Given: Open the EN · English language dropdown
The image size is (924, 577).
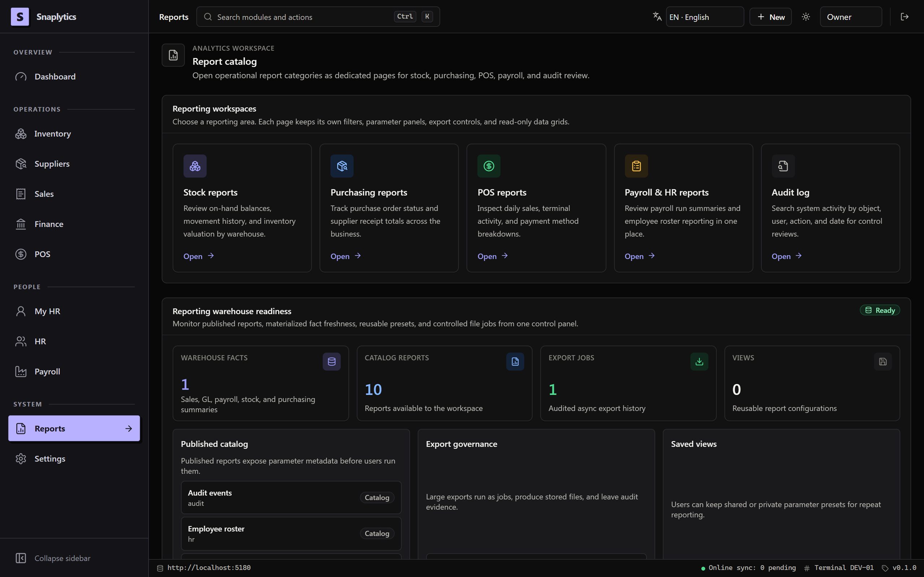Looking at the screenshot, I should coord(705,17).
